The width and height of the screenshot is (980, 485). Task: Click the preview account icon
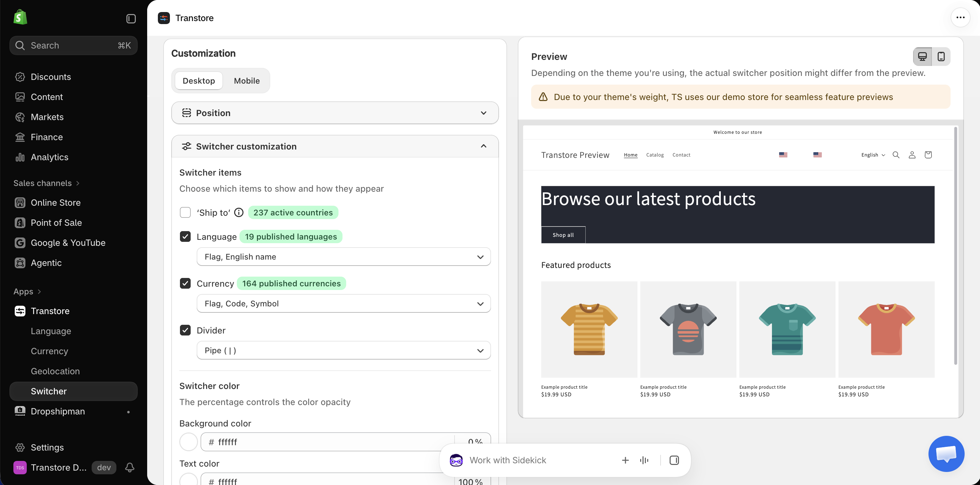[x=912, y=155]
